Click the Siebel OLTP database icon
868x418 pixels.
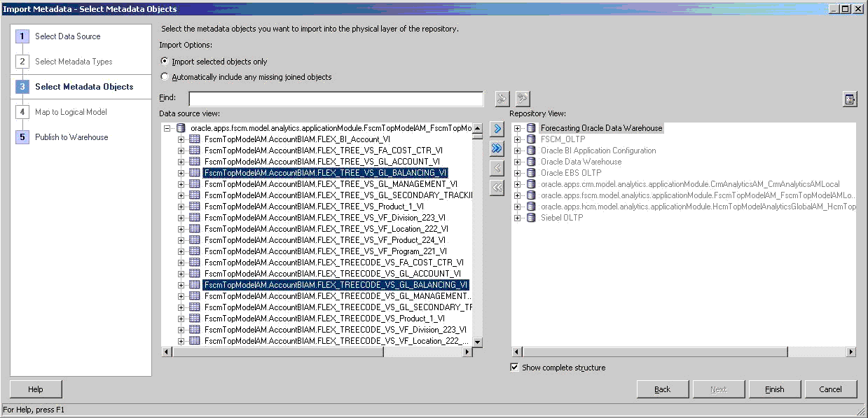(531, 218)
